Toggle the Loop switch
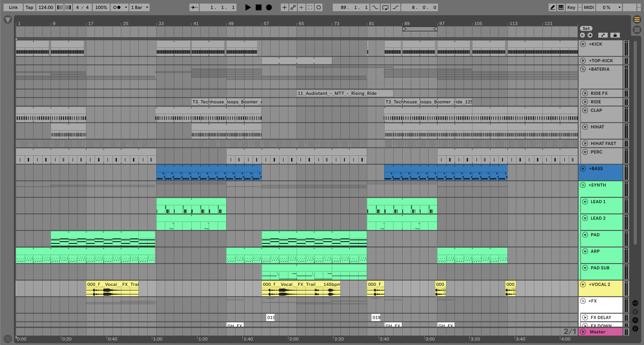 point(385,7)
